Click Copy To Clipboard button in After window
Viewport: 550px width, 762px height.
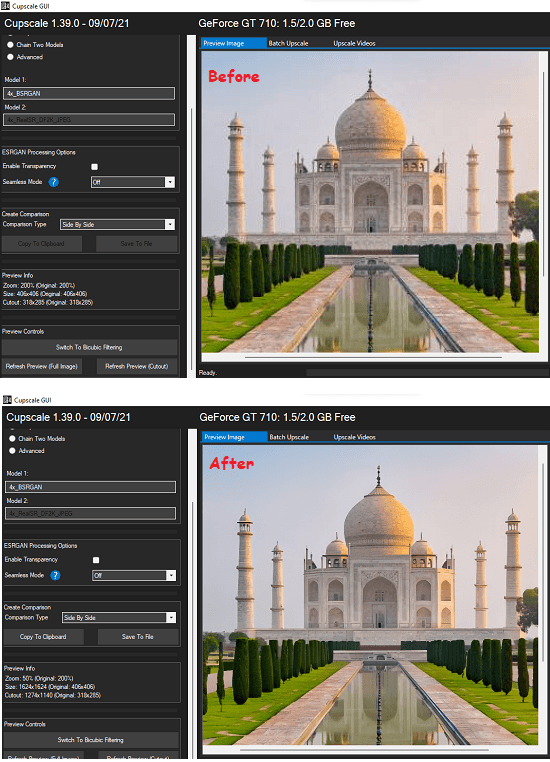click(43, 637)
